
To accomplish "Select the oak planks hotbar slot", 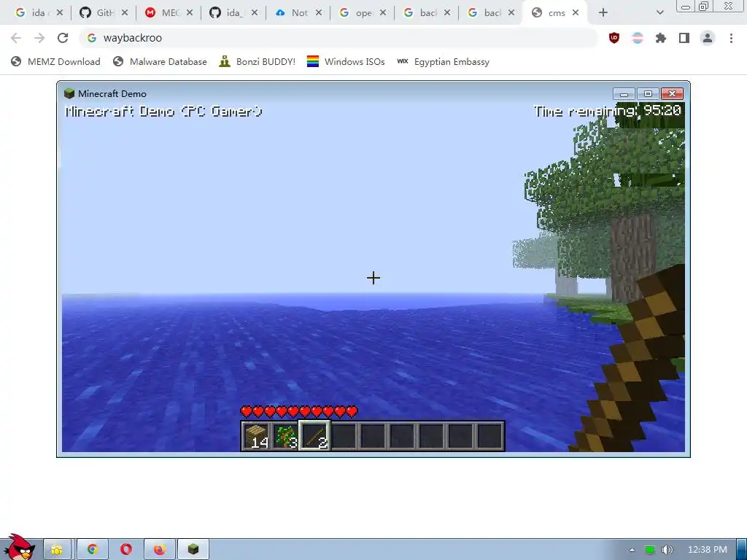I will pos(256,436).
